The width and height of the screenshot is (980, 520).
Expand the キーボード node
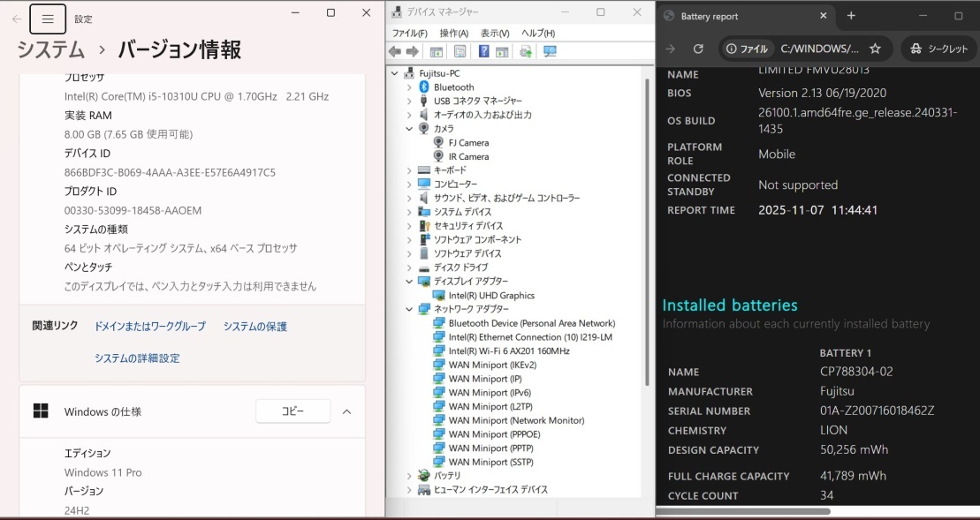tap(409, 170)
